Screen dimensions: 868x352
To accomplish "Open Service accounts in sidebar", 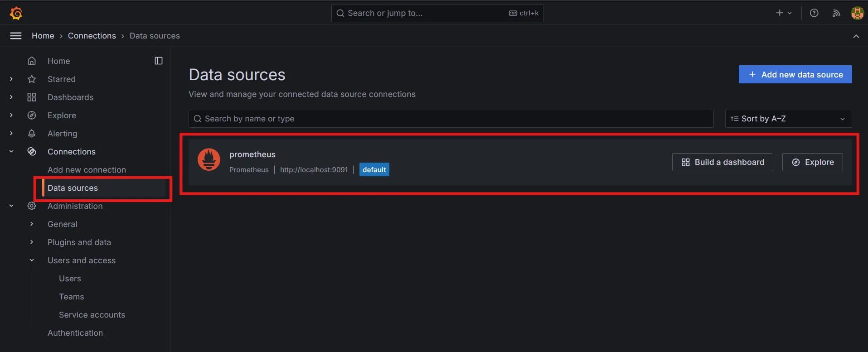I will click(x=92, y=315).
